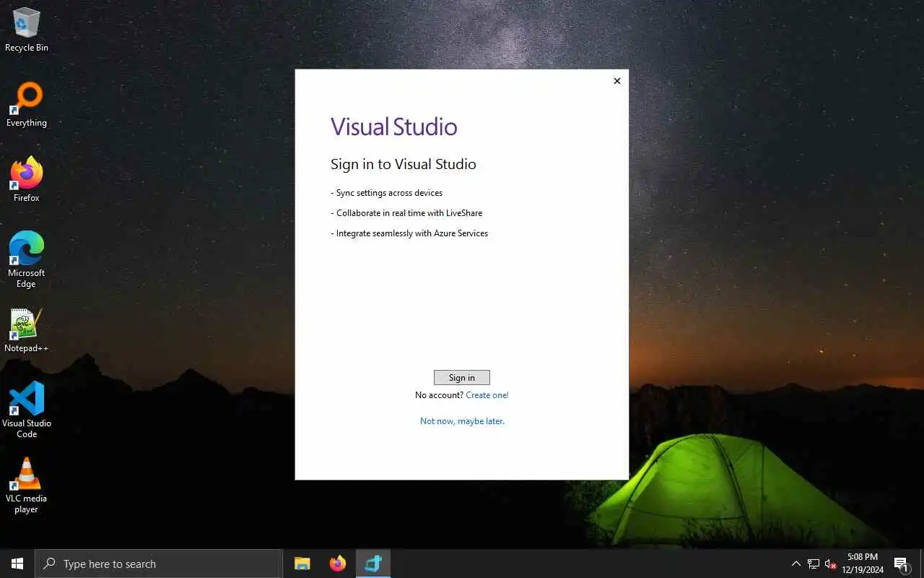
Task: Open Firefox from the taskbar
Action: point(338,564)
